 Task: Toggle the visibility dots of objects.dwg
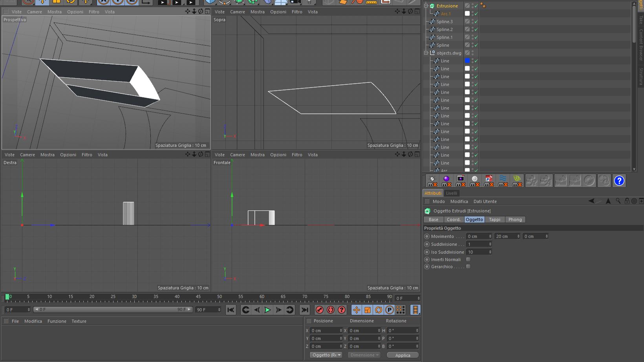[x=472, y=53]
